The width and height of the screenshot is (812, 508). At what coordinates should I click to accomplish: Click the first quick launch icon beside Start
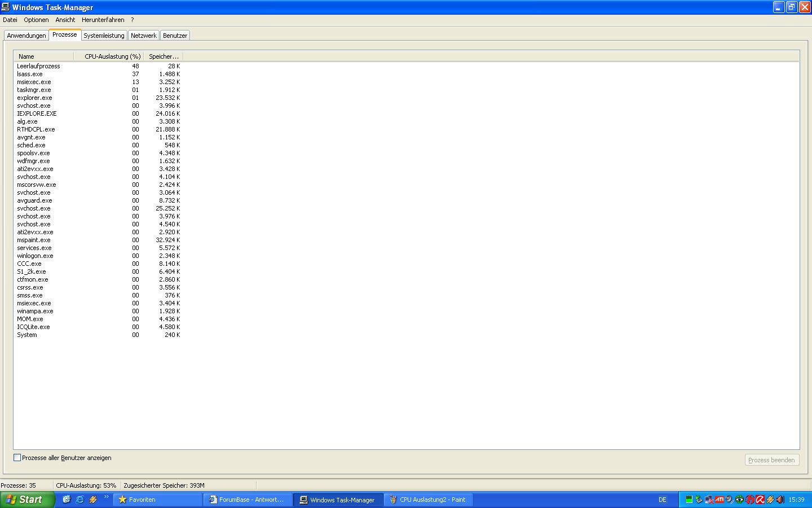pos(67,500)
